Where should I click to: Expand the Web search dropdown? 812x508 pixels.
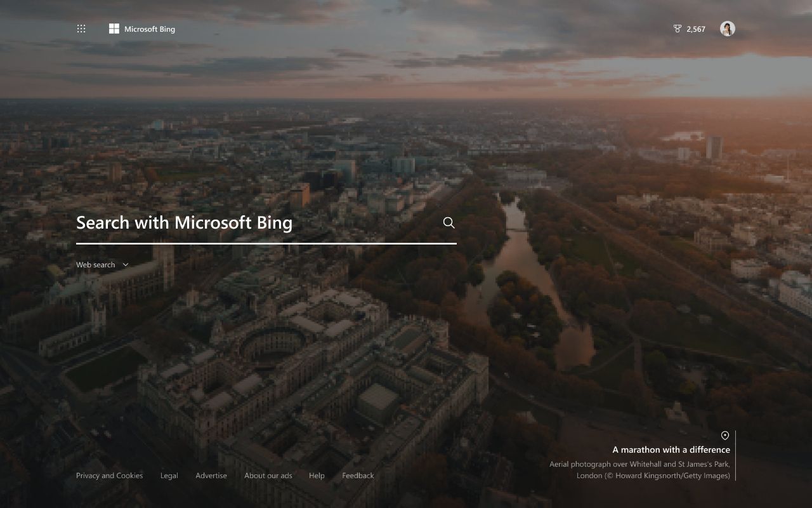102,265
